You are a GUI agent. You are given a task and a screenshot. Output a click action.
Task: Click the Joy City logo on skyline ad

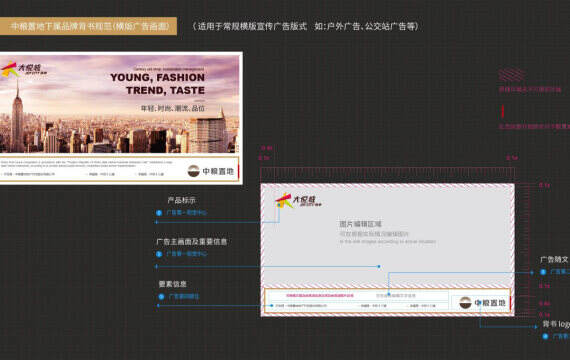coord(24,69)
